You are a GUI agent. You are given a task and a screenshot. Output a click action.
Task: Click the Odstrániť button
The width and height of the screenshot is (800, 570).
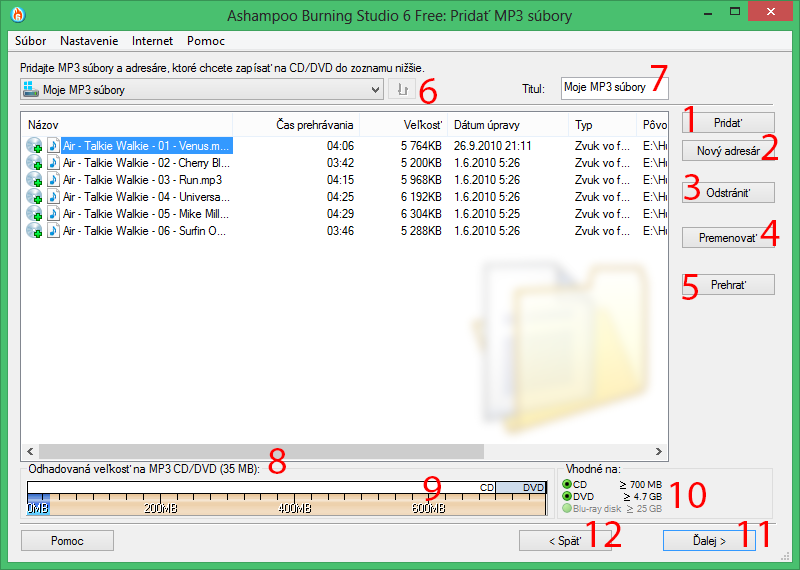pos(728,193)
